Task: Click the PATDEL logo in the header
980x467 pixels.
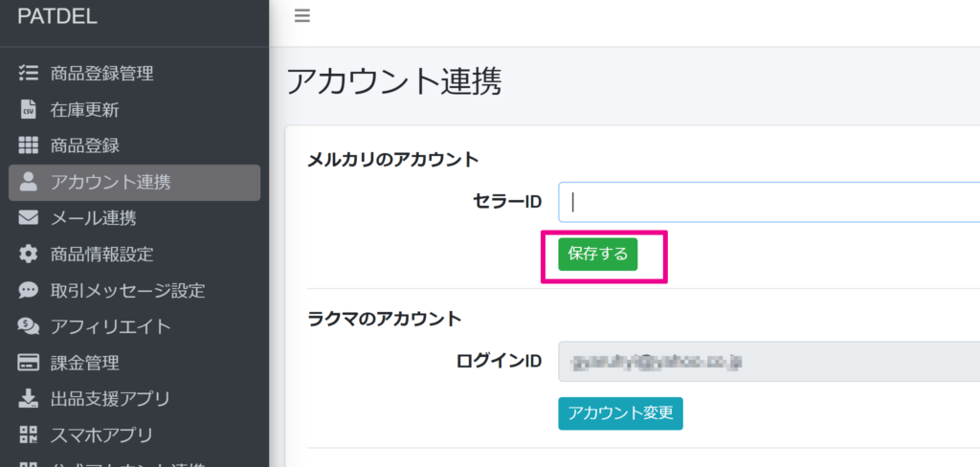Action: pos(57,16)
